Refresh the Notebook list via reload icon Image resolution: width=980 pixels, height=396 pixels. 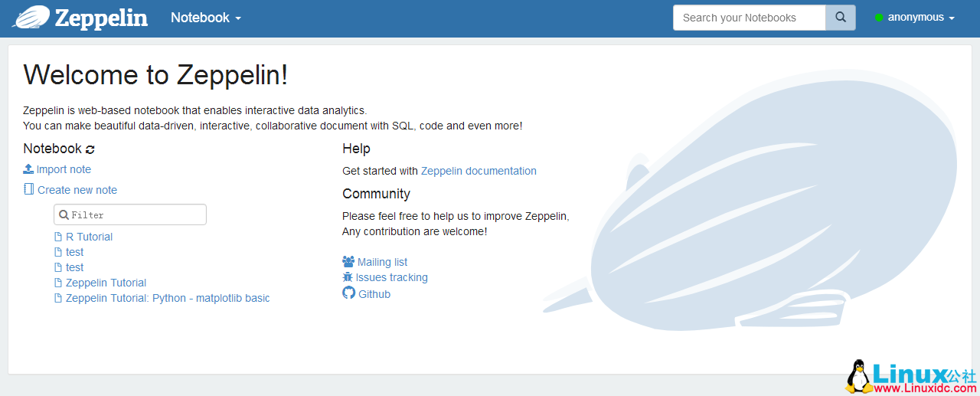click(x=90, y=149)
